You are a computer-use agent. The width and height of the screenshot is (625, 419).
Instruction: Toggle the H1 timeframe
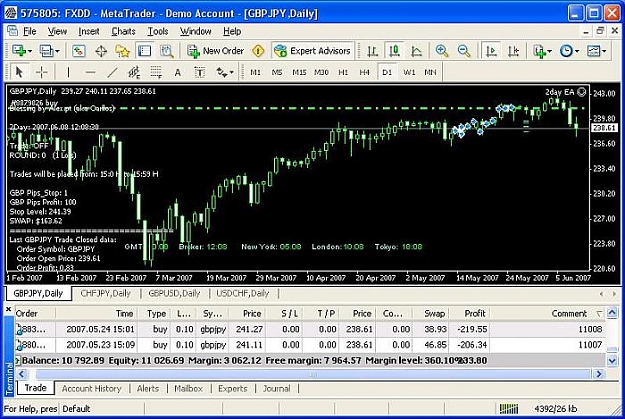click(x=343, y=72)
